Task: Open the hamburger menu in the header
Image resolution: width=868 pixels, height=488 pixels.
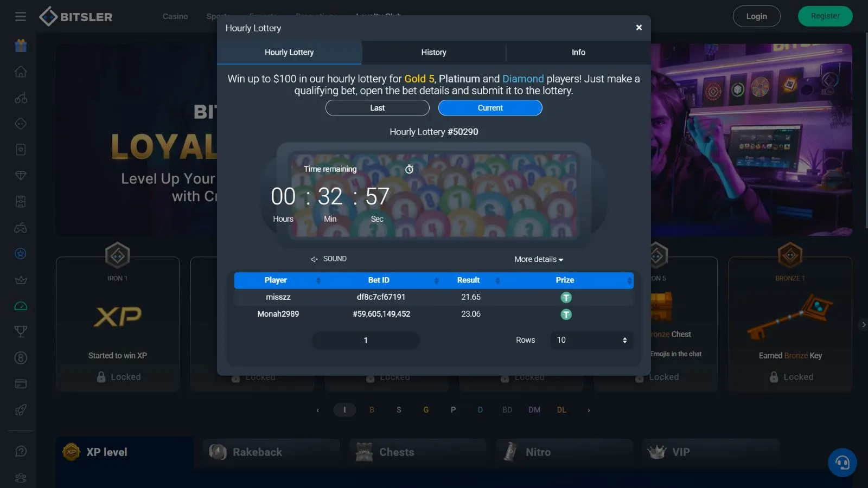Action: pyautogui.click(x=21, y=16)
